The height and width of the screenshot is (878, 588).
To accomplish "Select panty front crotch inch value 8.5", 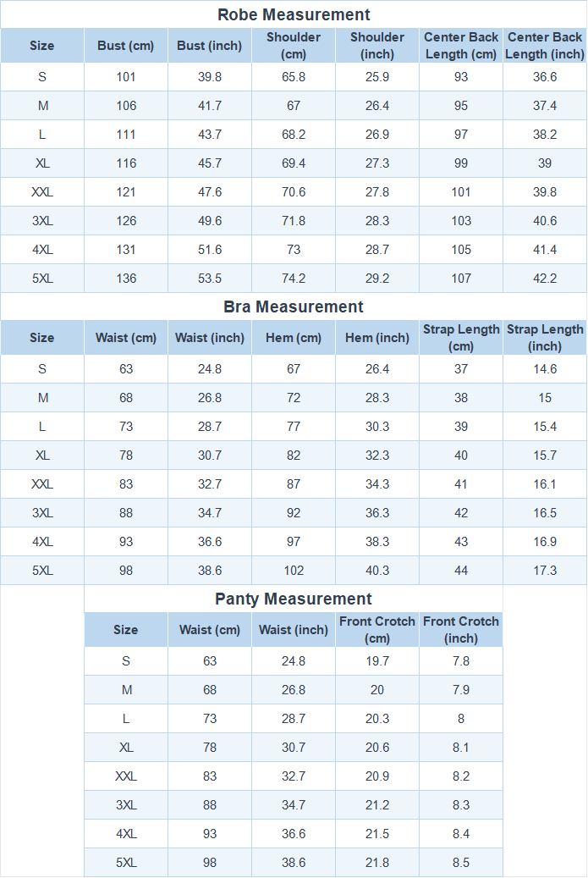I will (461, 863).
